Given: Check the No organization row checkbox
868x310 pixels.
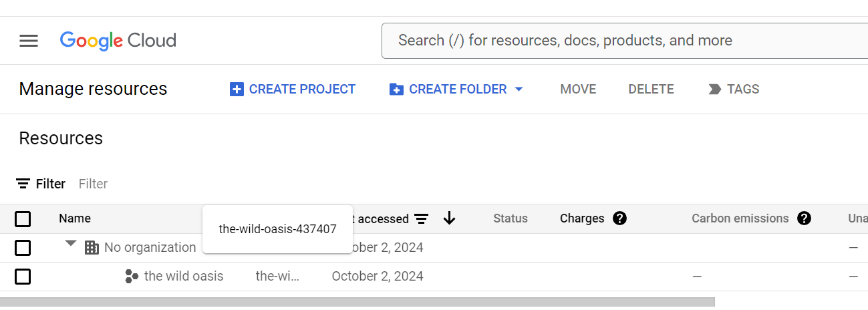Looking at the screenshot, I should pos(23,248).
